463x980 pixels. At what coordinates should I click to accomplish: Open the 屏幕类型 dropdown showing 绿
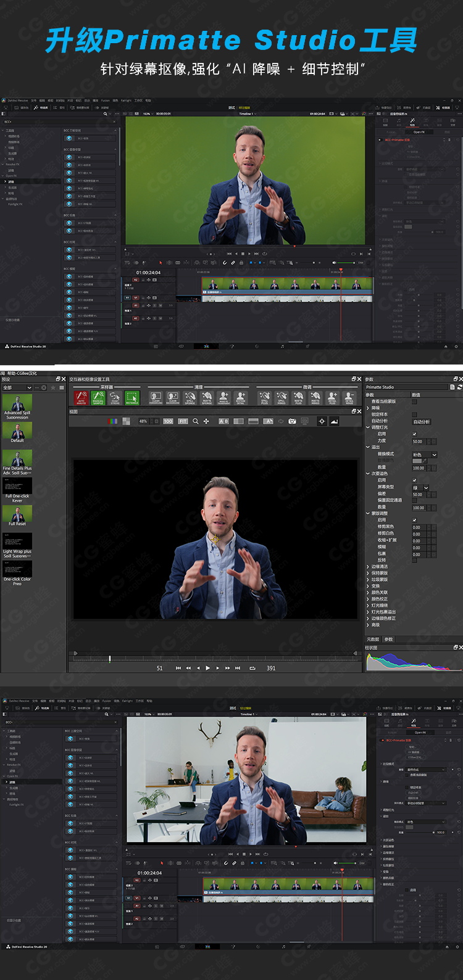tap(420, 487)
